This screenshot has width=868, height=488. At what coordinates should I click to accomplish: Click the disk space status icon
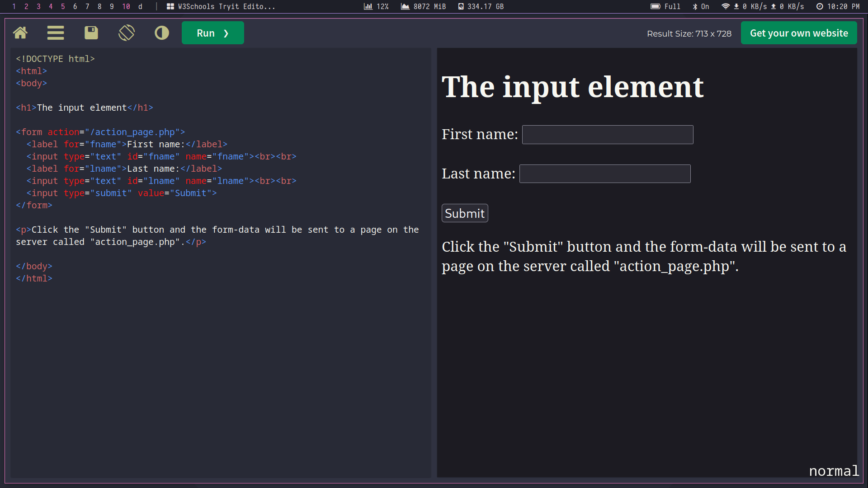pos(461,6)
